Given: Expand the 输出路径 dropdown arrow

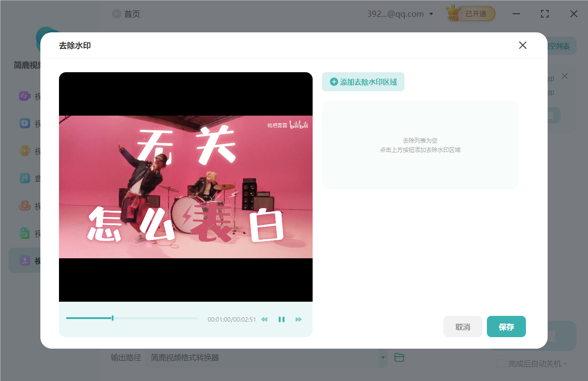Looking at the screenshot, I should tap(383, 358).
